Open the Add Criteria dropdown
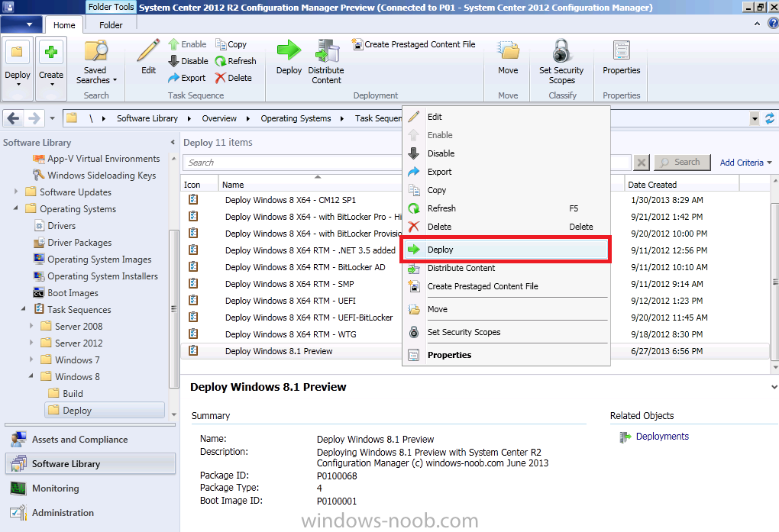The width and height of the screenshot is (779, 532). click(x=745, y=163)
